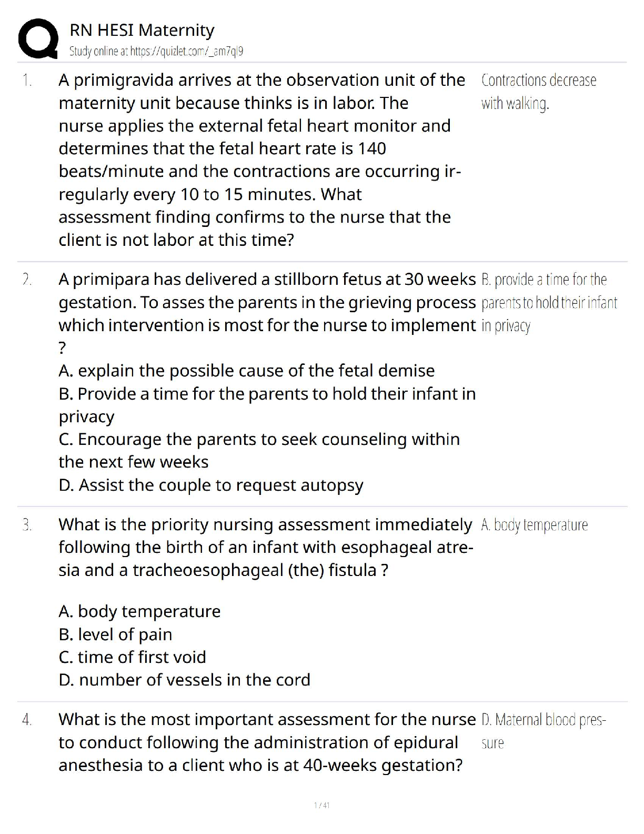Click the Quizlet Q logo
This screenshot has width=644, height=834.
[x=38, y=38]
